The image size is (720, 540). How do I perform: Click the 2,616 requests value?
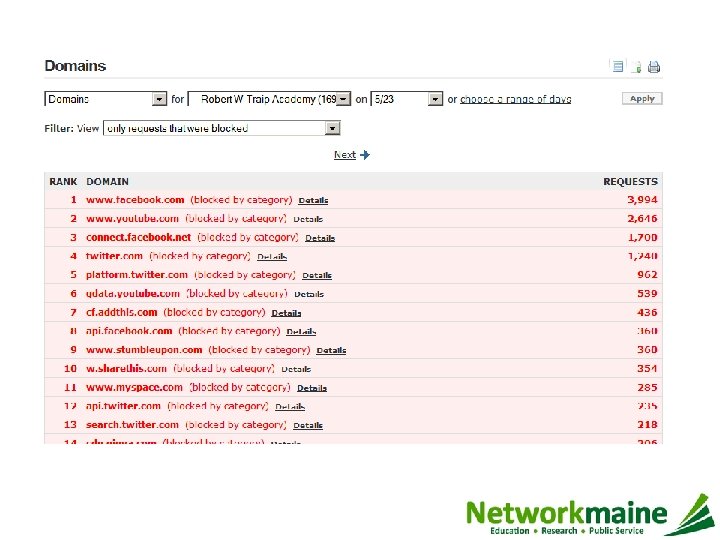pyautogui.click(x=642, y=219)
